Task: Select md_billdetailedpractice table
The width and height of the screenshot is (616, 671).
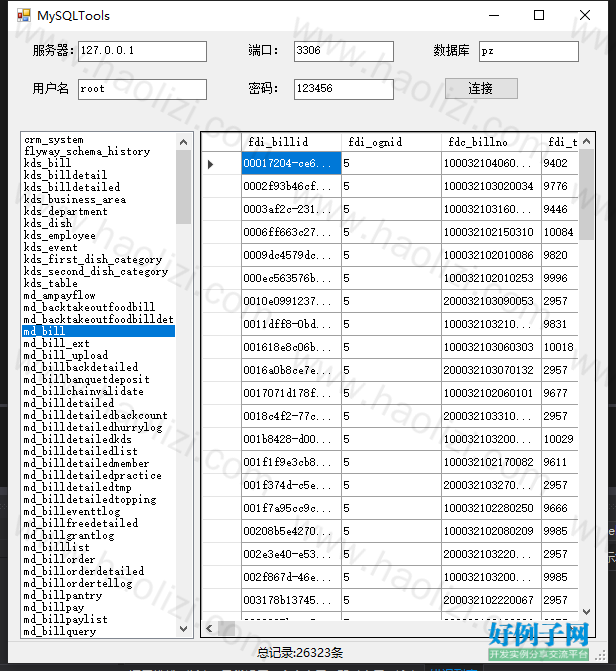Action: pyautogui.click(x=98, y=475)
